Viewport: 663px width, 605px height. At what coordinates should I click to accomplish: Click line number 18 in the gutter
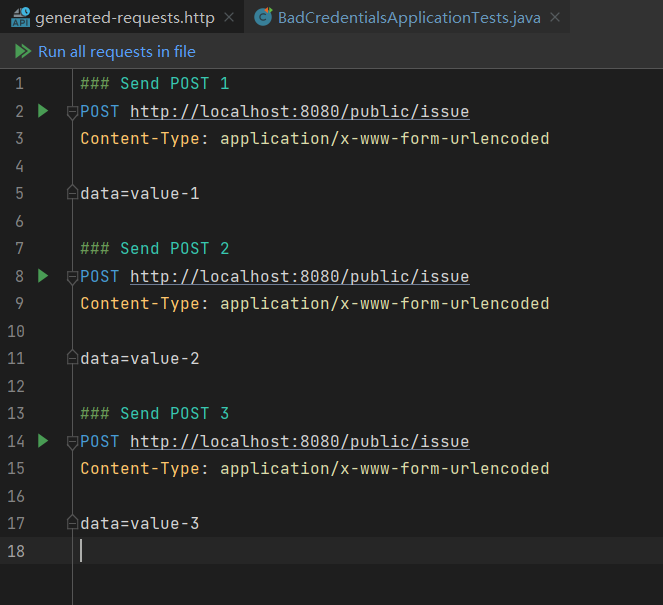coord(16,551)
